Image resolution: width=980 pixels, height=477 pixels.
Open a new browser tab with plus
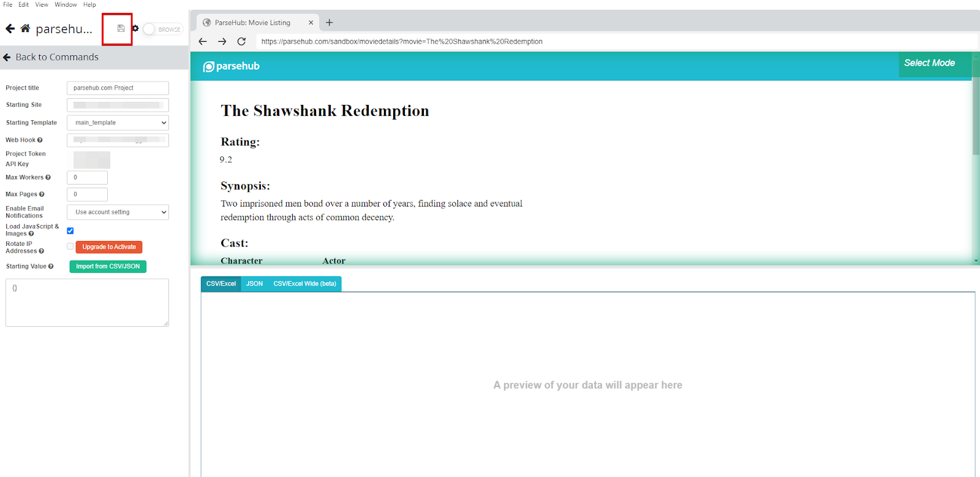(330, 23)
